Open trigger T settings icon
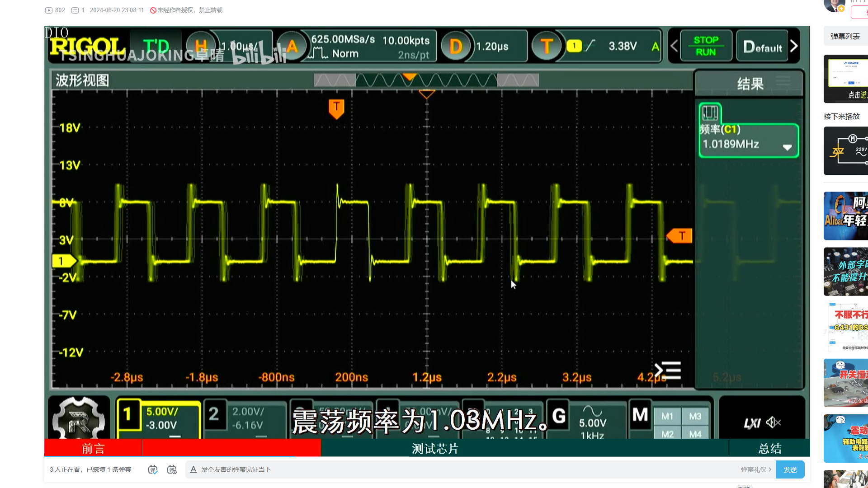Image resolution: width=868 pixels, height=488 pixels. 547,46
